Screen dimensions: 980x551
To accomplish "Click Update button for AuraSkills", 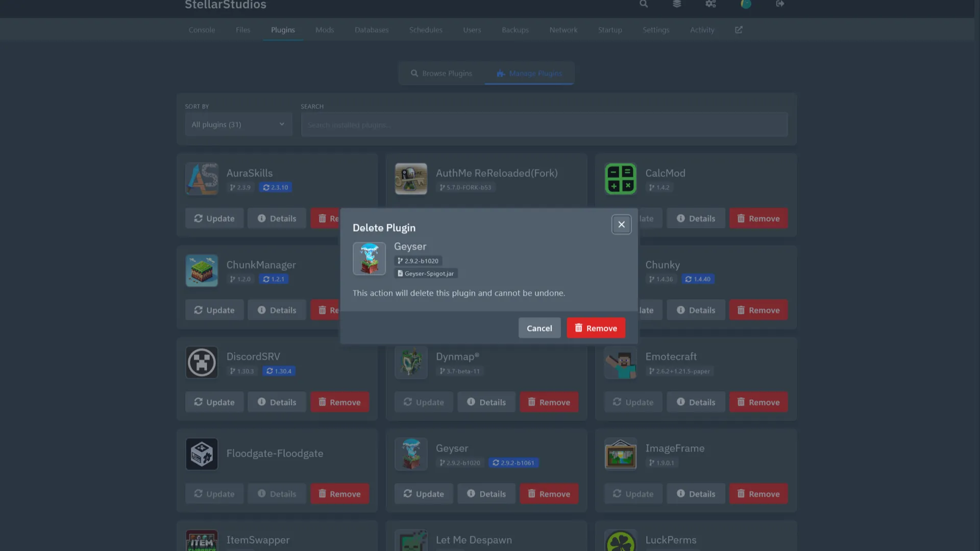I will tap(214, 218).
